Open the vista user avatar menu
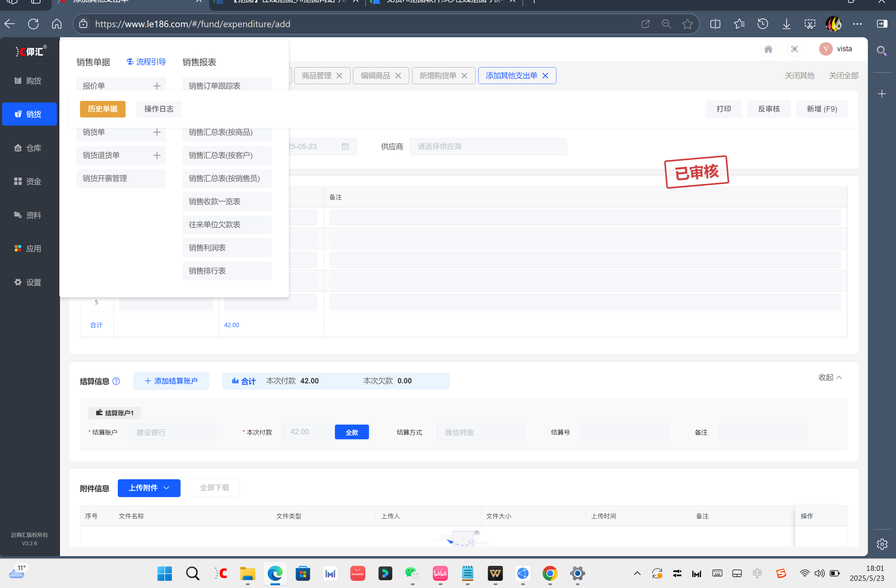The width and height of the screenshot is (896, 588). (x=835, y=49)
